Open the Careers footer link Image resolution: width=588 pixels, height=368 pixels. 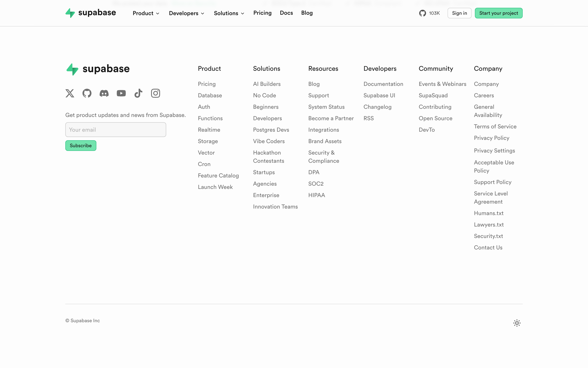pyautogui.click(x=484, y=95)
